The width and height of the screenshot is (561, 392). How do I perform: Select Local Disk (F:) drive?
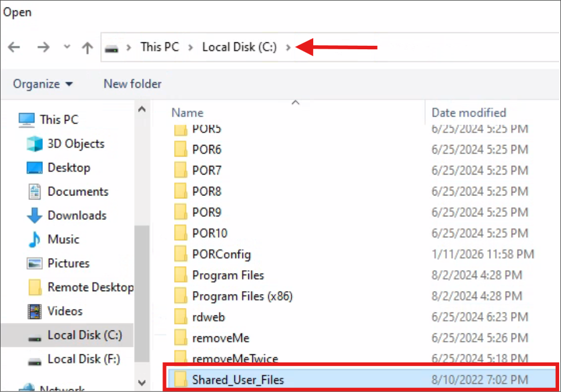click(x=84, y=359)
